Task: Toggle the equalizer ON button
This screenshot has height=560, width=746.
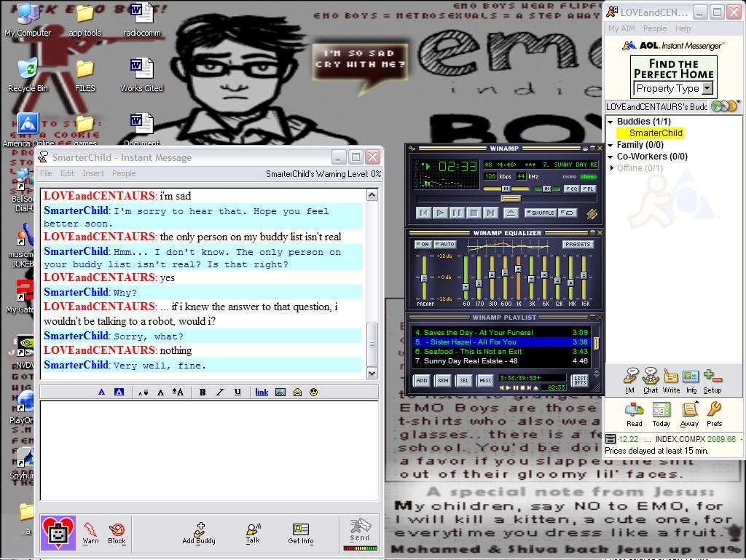Action: click(423, 245)
